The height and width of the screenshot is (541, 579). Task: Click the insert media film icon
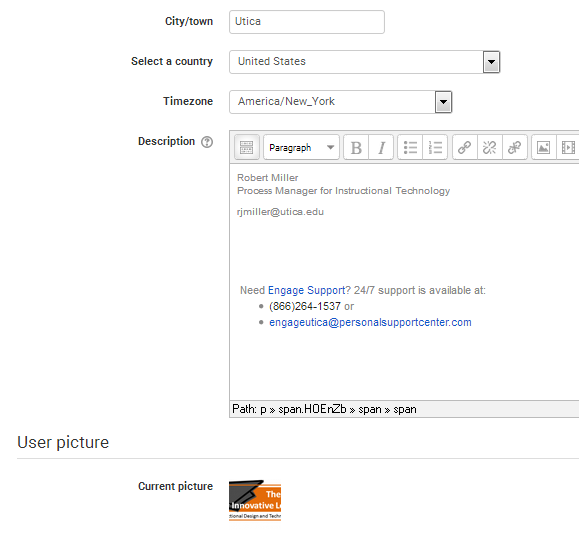(x=568, y=147)
